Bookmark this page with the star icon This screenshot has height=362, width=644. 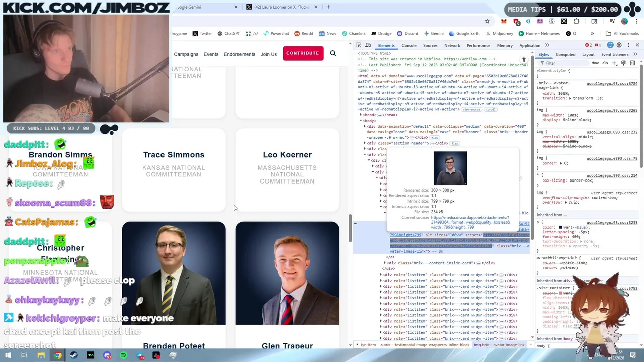(x=487, y=21)
